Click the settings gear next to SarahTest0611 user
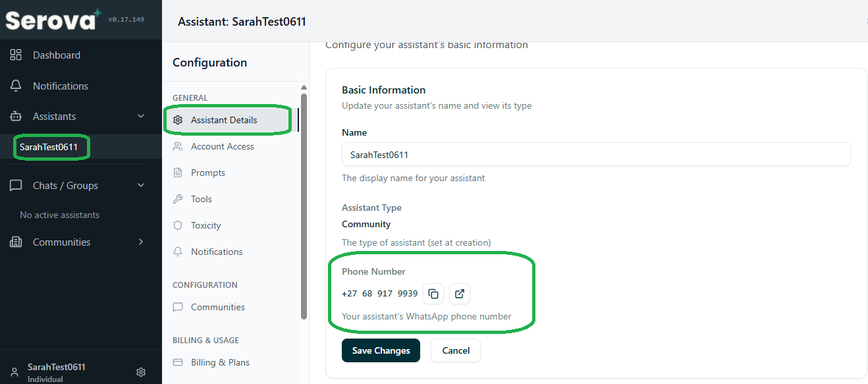The width and height of the screenshot is (868, 384). (140, 372)
